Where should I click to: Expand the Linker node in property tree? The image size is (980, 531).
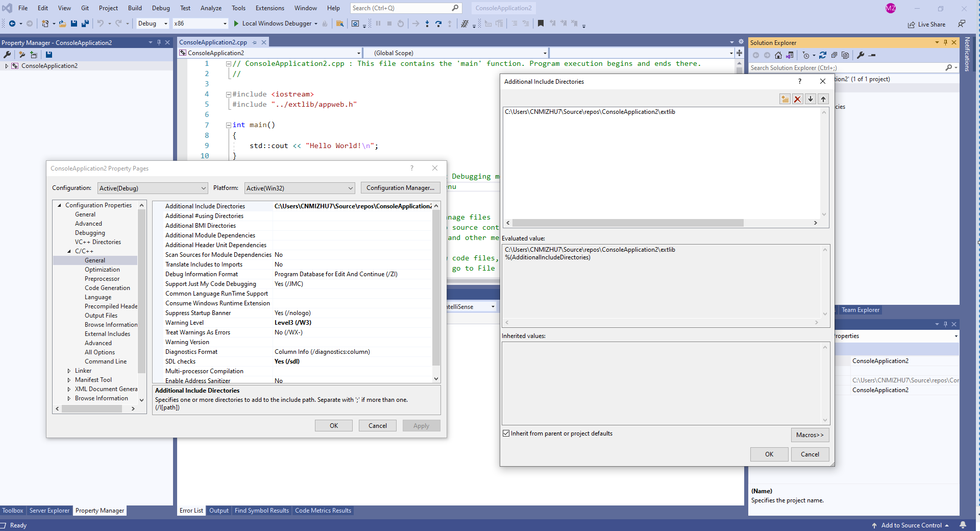coord(69,371)
